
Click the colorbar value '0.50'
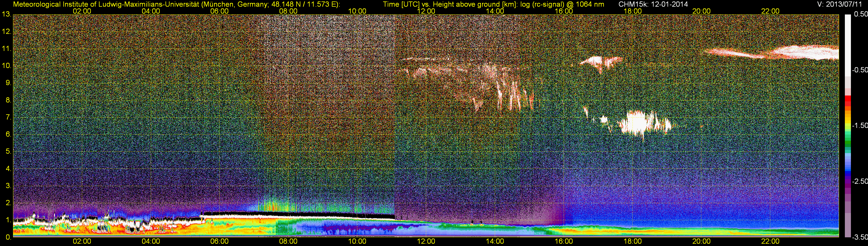[x=861, y=14]
